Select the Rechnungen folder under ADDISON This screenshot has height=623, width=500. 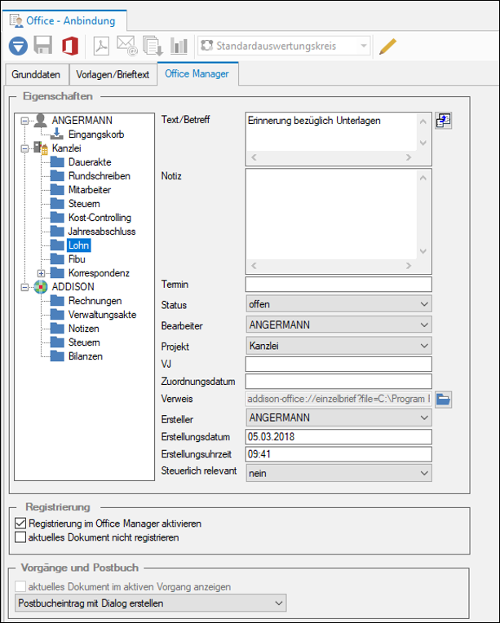coord(95,301)
